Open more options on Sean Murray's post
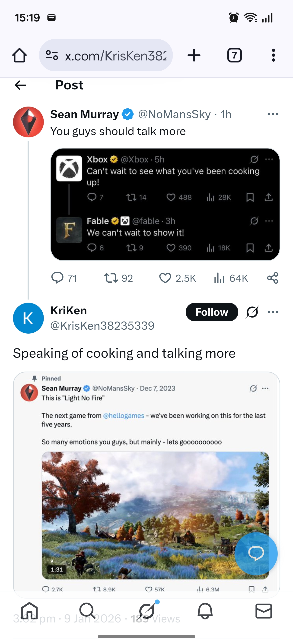Viewport: 293px width, 644px height. coord(273,114)
